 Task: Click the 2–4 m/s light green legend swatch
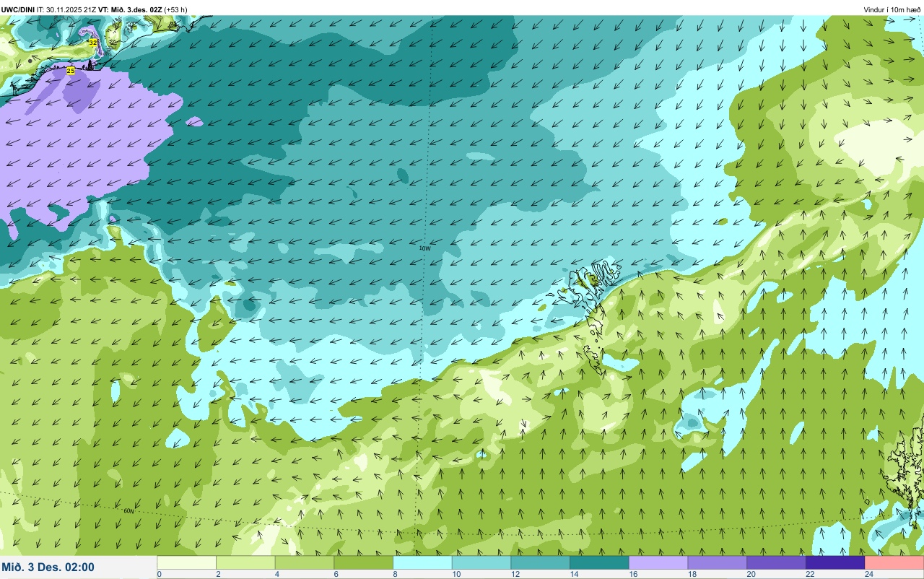tap(246, 562)
